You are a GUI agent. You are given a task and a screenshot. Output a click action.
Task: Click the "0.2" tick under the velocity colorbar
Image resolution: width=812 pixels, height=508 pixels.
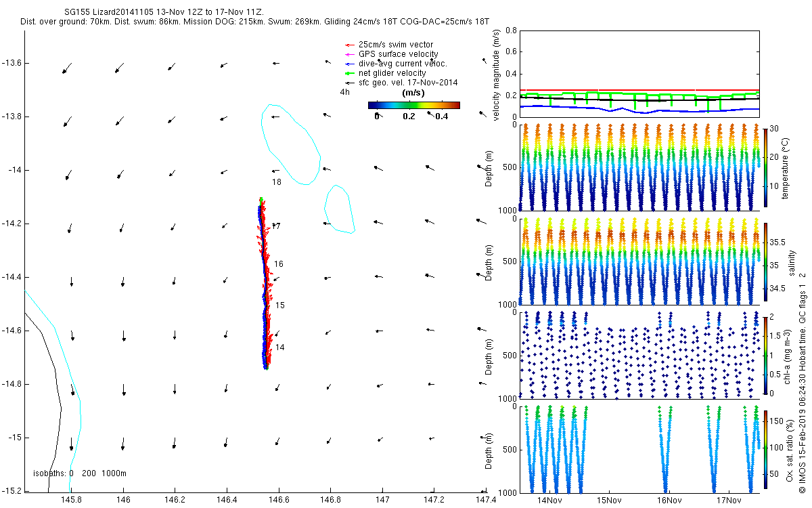click(409, 116)
